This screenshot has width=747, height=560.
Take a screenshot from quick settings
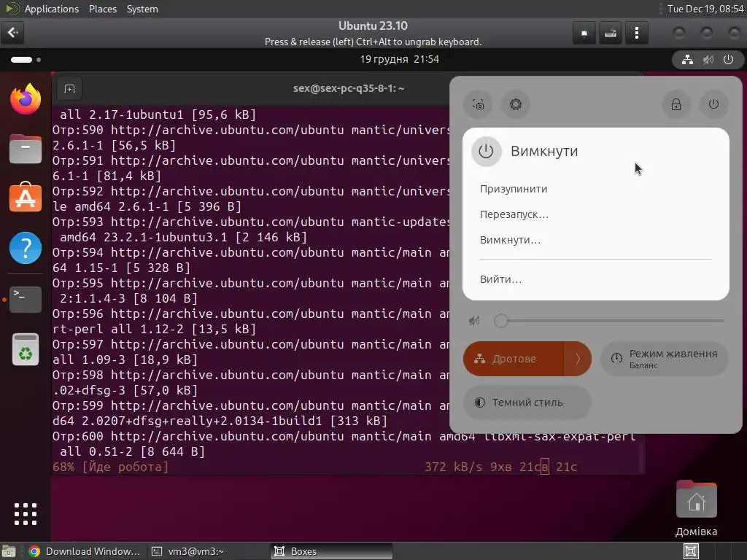[478, 104]
